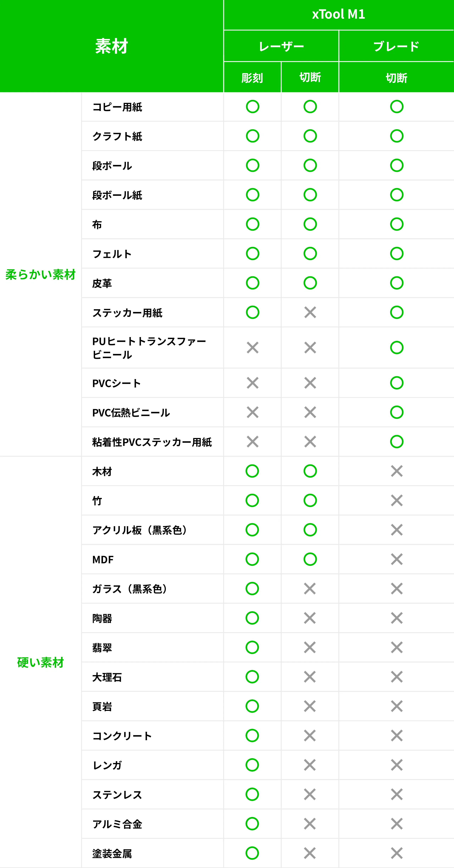Click the xTool M1 header title
The width and height of the screenshot is (454, 868).
pyautogui.click(x=338, y=15)
